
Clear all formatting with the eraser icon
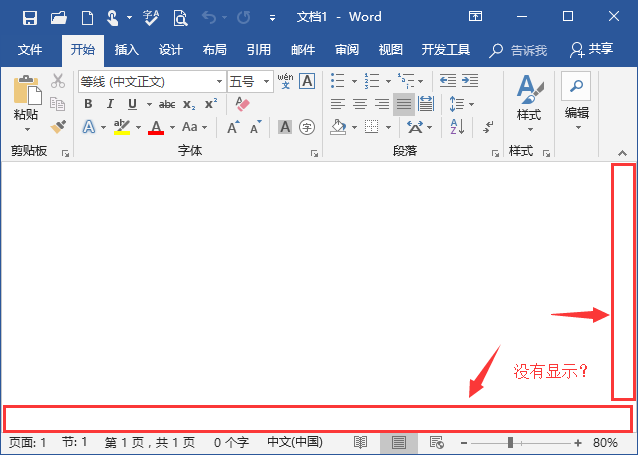[x=241, y=103]
